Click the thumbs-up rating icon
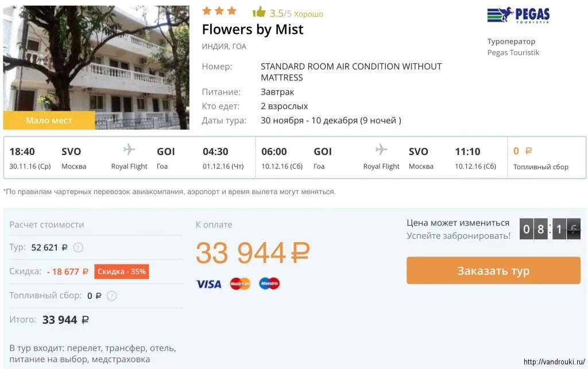This screenshot has width=588, height=369. pos(258,12)
